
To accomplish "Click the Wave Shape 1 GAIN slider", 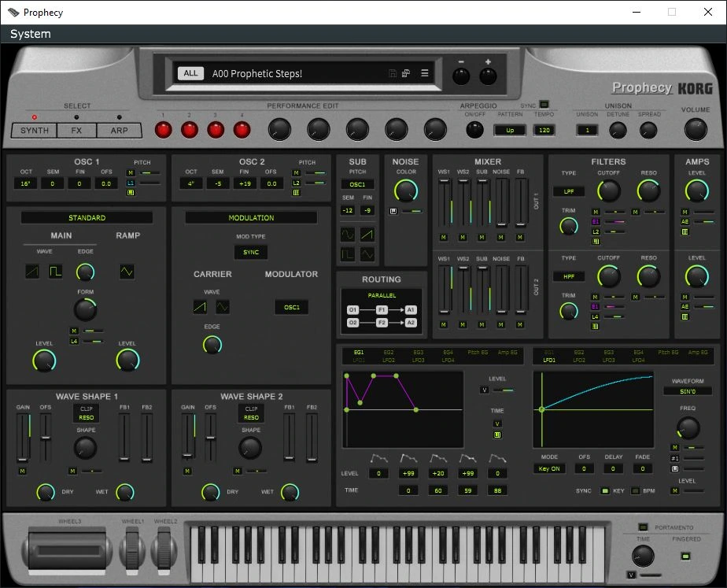I will 22,438.
